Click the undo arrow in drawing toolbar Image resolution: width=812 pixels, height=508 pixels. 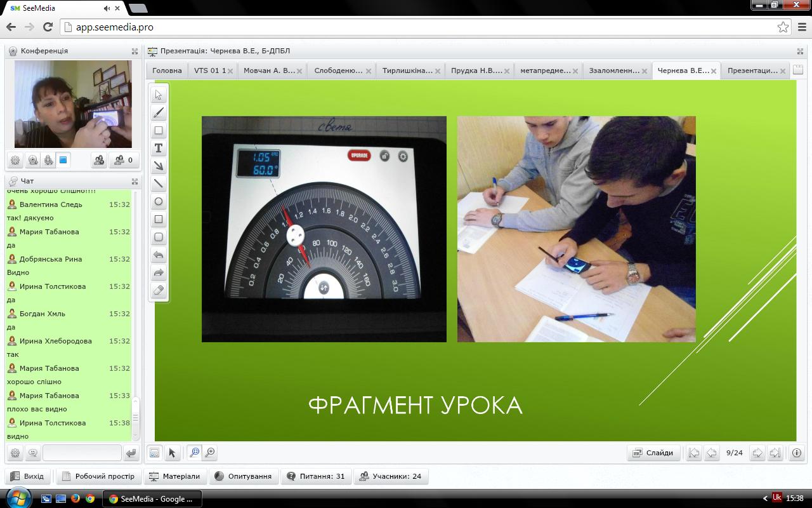point(159,255)
